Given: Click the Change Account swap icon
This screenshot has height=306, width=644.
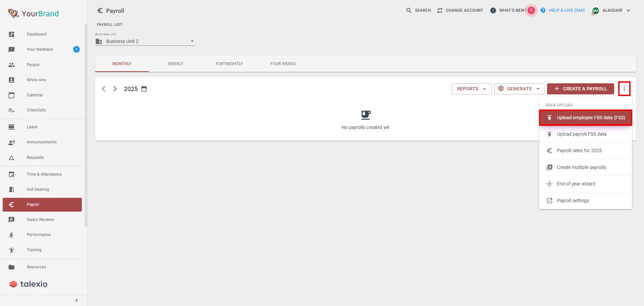Looking at the screenshot, I should pyautogui.click(x=440, y=10).
